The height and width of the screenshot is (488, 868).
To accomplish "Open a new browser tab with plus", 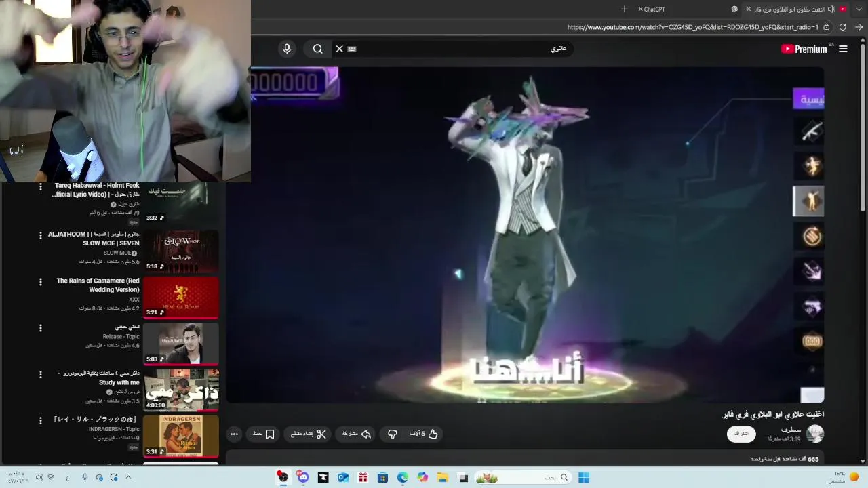I will (x=624, y=9).
